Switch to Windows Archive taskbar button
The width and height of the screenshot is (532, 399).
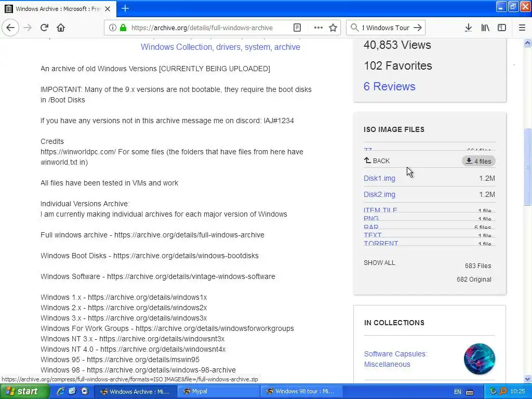tap(135, 392)
